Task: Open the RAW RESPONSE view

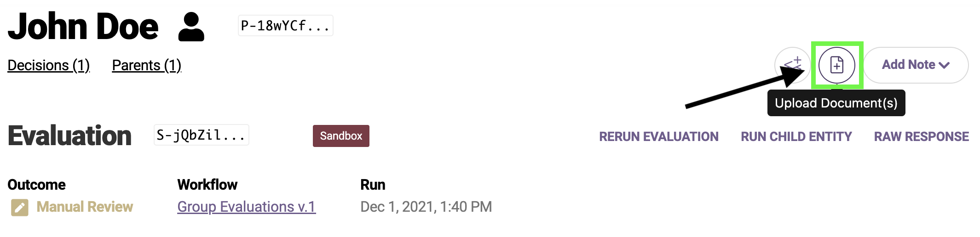Action: click(x=922, y=136)
